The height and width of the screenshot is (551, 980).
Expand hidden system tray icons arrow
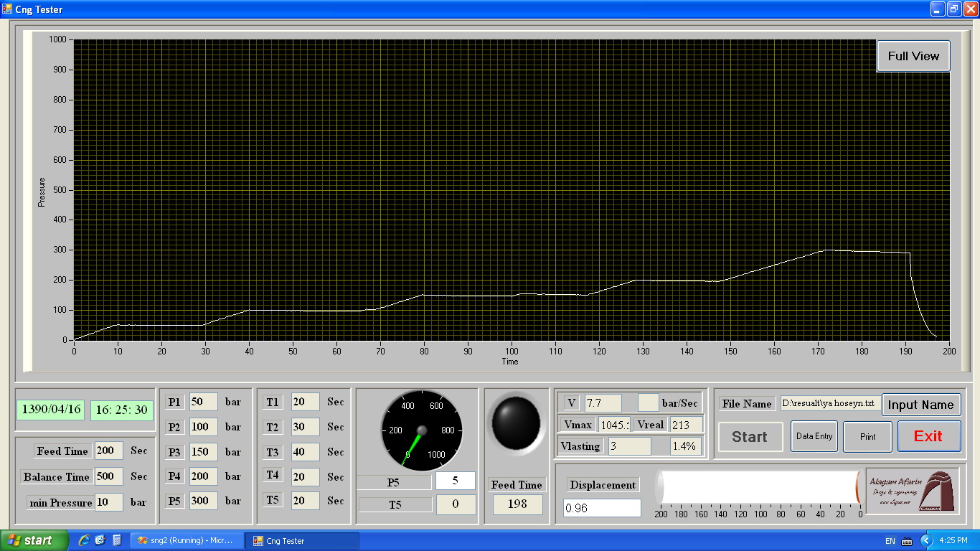tap(925, 540)
